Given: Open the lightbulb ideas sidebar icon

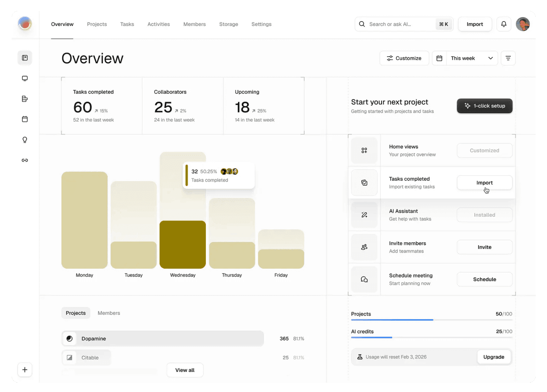Looking at the screenshot, I should click(x=25, y=140).
